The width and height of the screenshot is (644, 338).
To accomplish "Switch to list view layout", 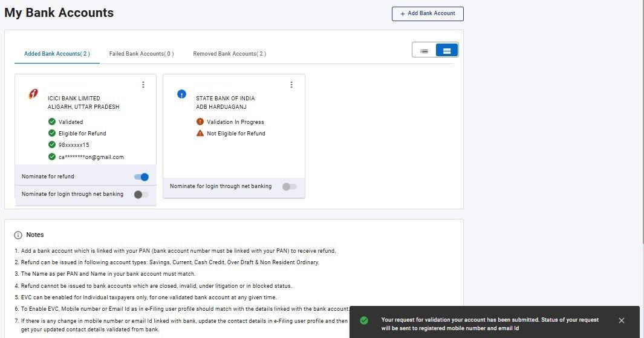I will click(x=424, y=51).
